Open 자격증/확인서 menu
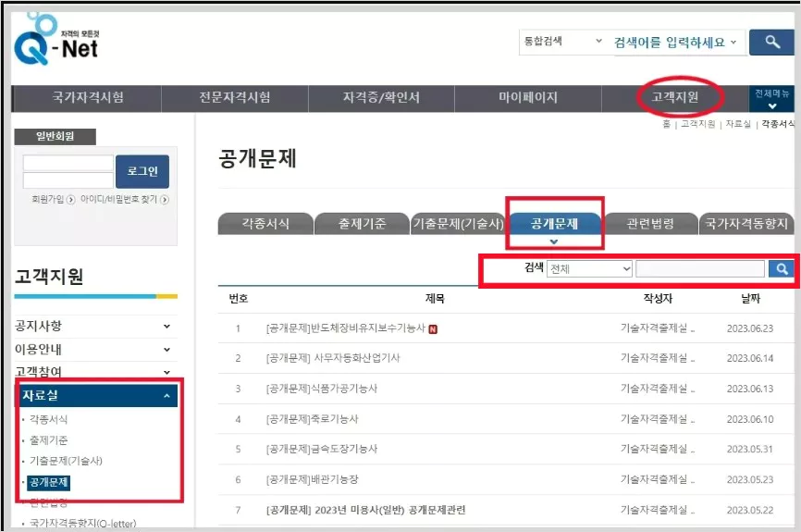801x532 pixels. pyautogui.click(x=381, y=98)
